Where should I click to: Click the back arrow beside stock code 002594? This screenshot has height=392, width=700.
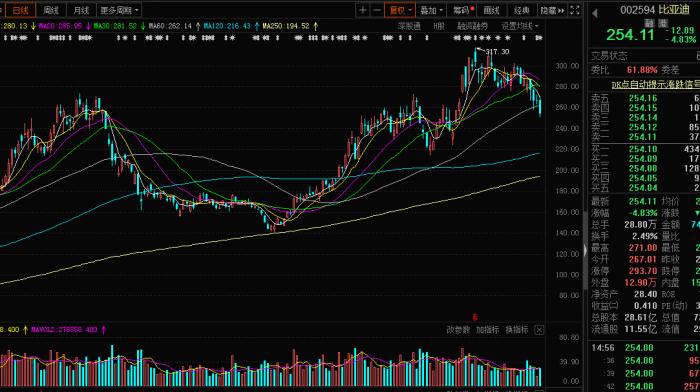[595, 13]
